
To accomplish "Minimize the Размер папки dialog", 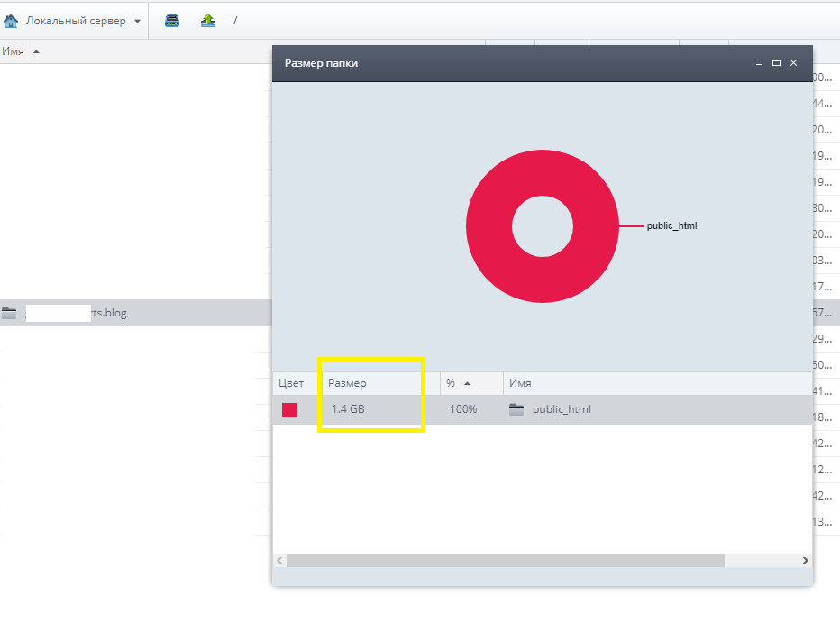I will [759, 63].
